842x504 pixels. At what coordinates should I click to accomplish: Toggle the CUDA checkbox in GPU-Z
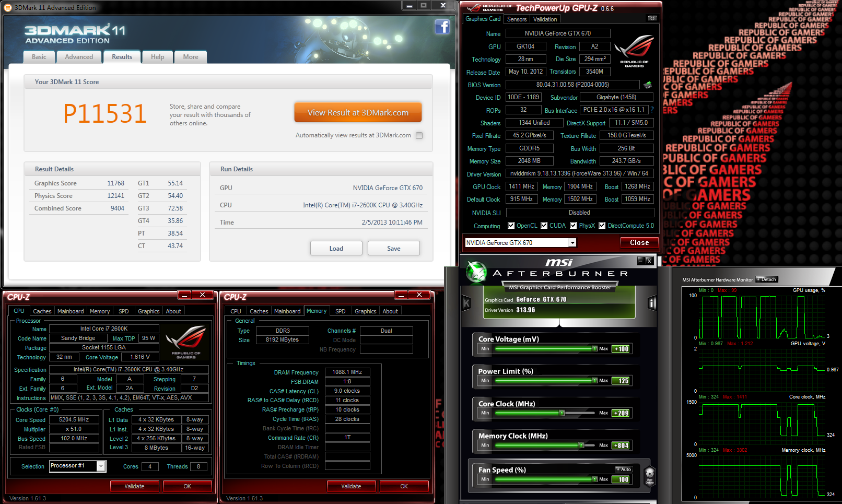tap(544, 226)
